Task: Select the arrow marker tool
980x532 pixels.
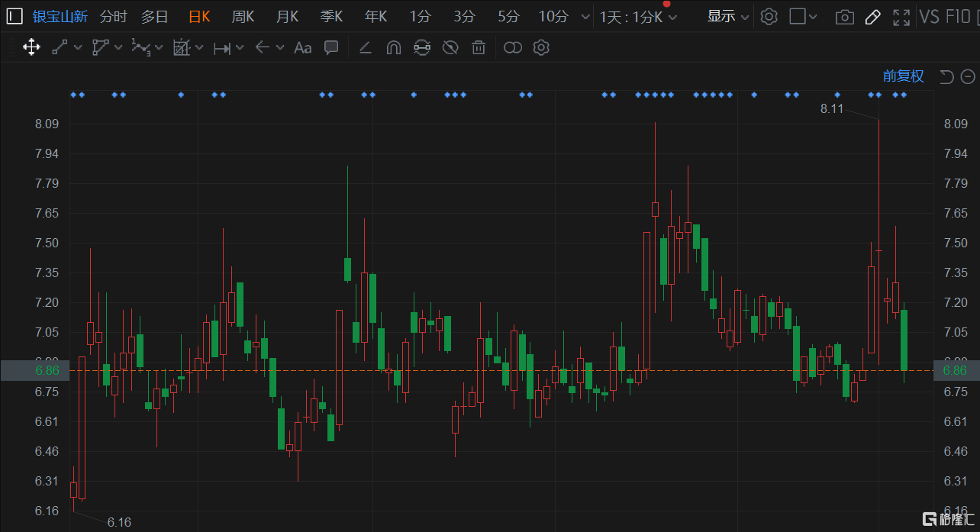Action: pyautogui.click(x=263, y=48)
